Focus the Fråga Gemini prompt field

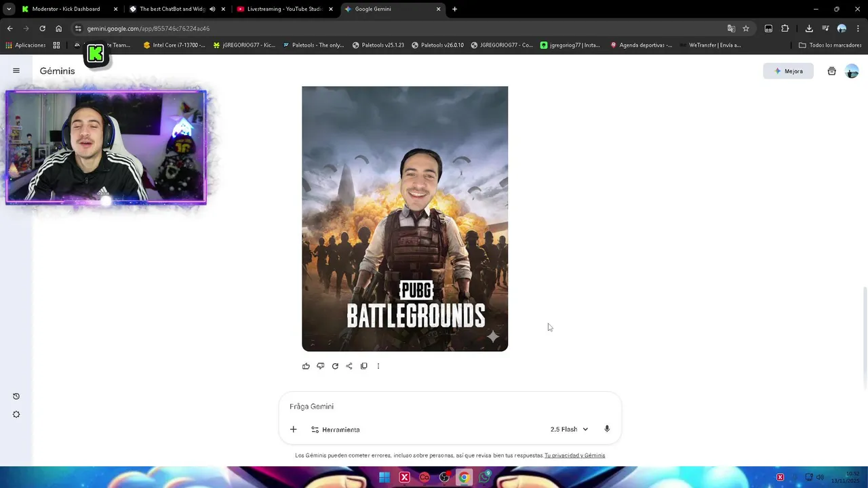(450, 407)
